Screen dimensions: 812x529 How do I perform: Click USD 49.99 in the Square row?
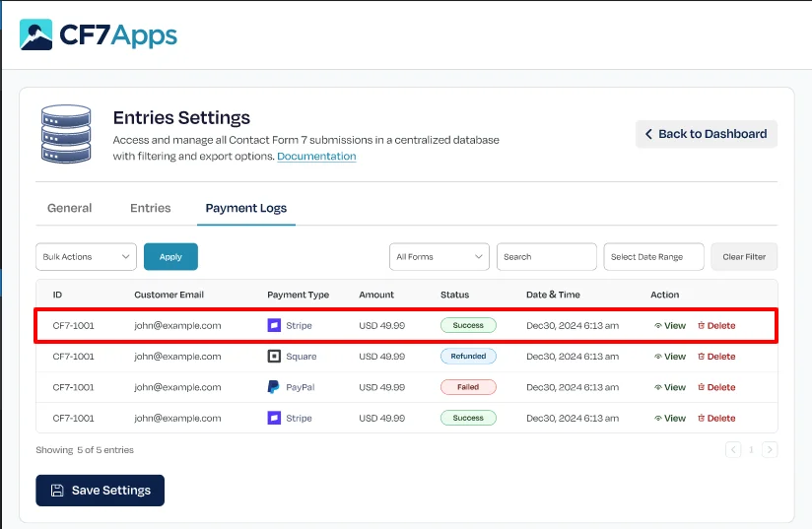[381, 357]
